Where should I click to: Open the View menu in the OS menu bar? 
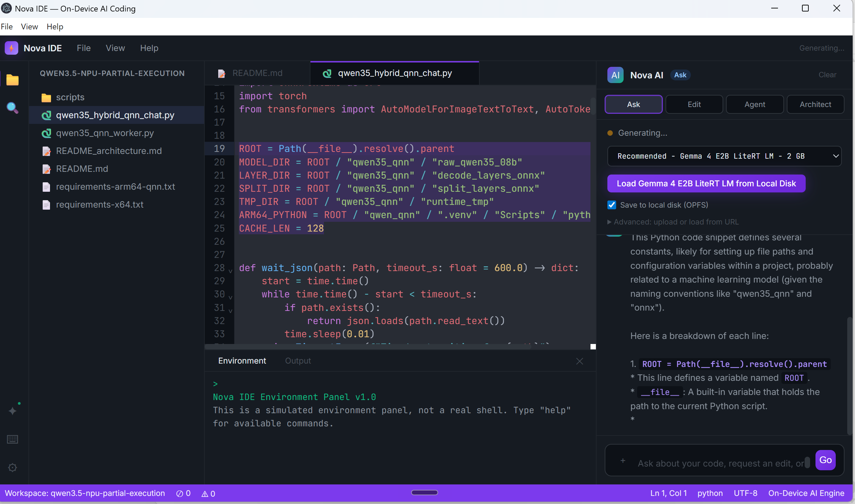coord(29,26)
